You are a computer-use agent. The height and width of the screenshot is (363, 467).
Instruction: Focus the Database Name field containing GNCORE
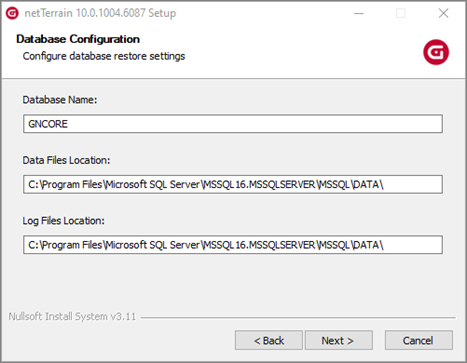tap(233, 124)
